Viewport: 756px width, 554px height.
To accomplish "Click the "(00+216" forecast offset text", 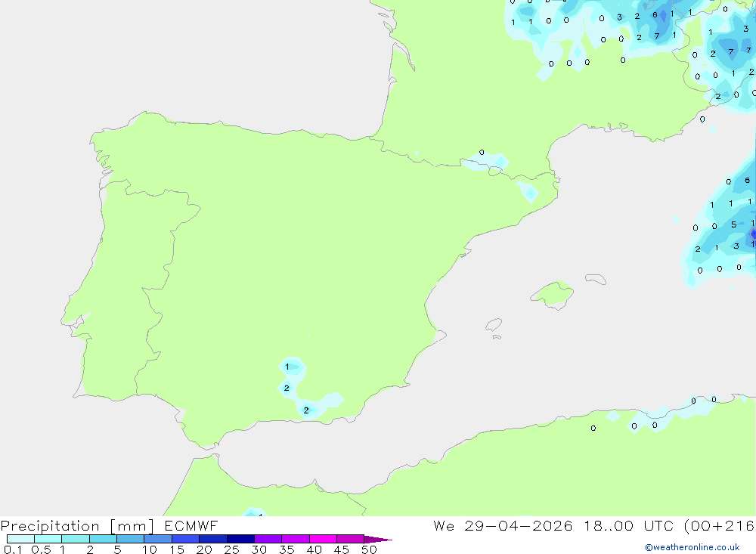I will pos(720,525).
